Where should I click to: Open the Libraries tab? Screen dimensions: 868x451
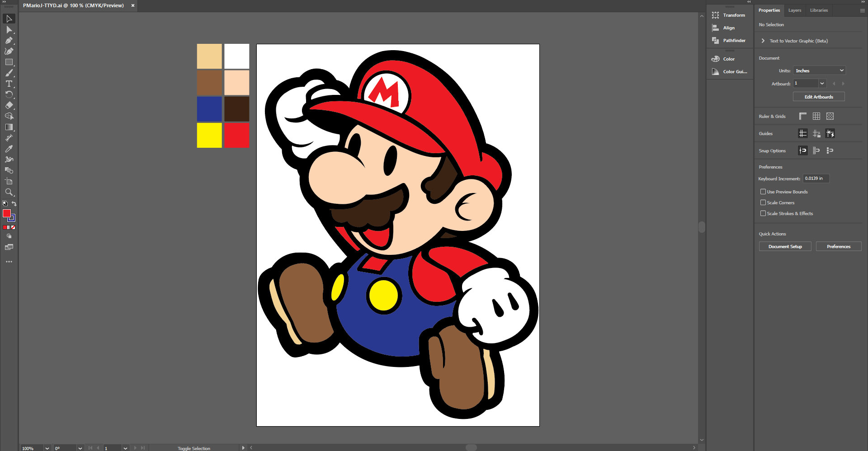(x=819, y=10)
